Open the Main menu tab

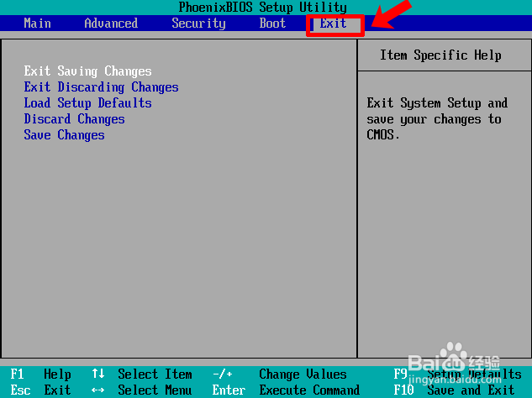pyautogui.click(x=37, y=24)
